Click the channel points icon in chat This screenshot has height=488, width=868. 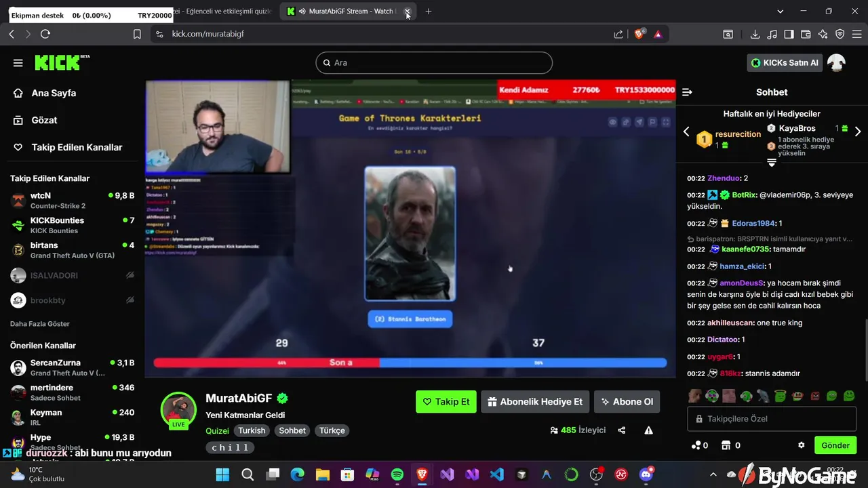point(696,445)
